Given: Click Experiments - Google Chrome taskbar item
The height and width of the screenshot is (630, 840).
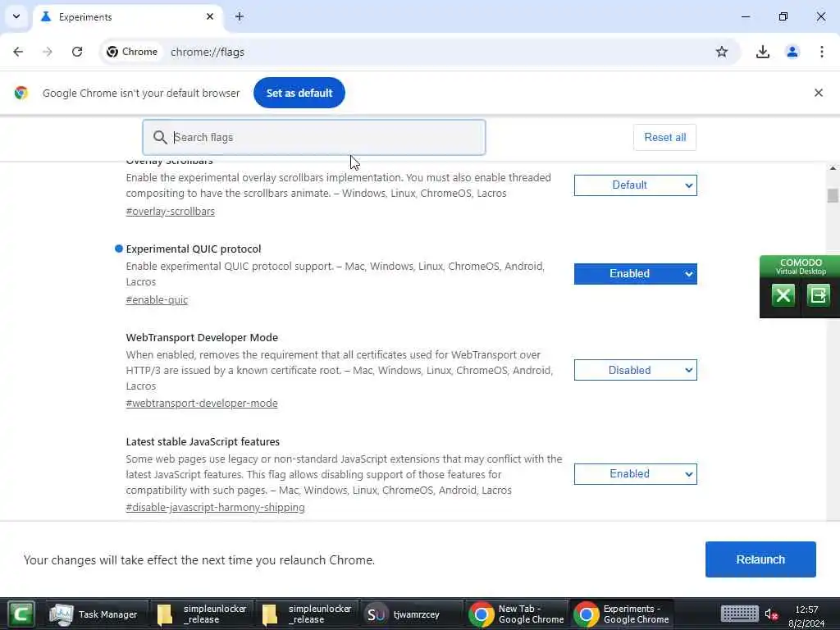Looking at the screenshot, I should pos(622,614).
